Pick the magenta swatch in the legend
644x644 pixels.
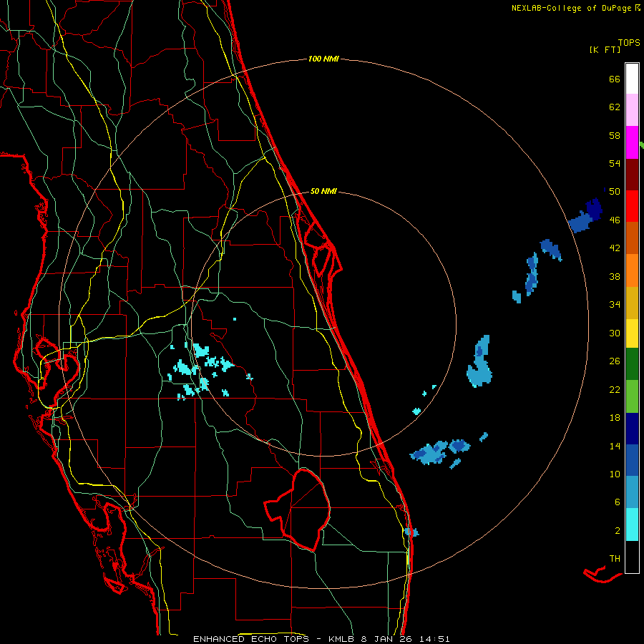pos(632,142)
